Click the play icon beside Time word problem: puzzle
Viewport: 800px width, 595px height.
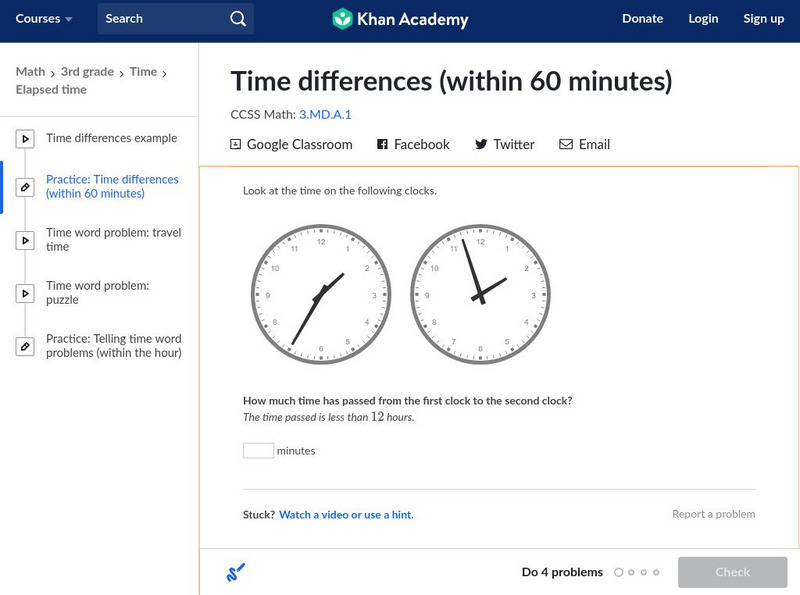click(x=25, y=293)
